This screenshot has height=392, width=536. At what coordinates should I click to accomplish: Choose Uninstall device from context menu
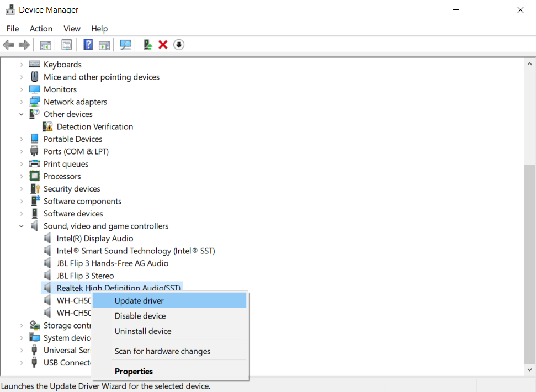[169, 331]
